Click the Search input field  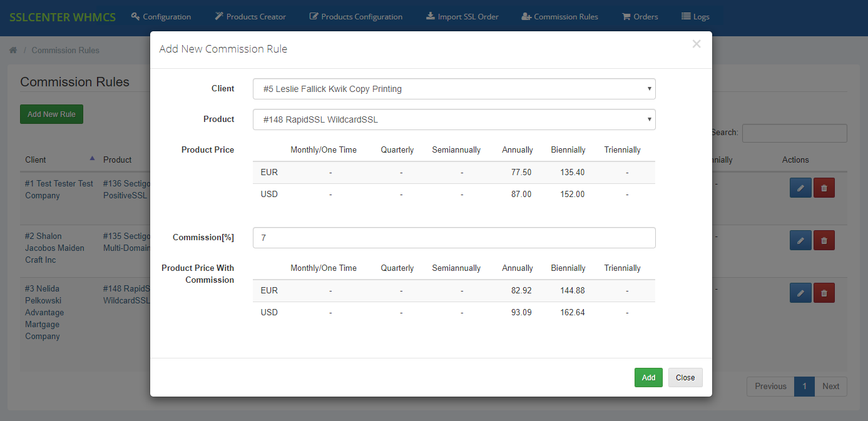click(x=794, y=133)
